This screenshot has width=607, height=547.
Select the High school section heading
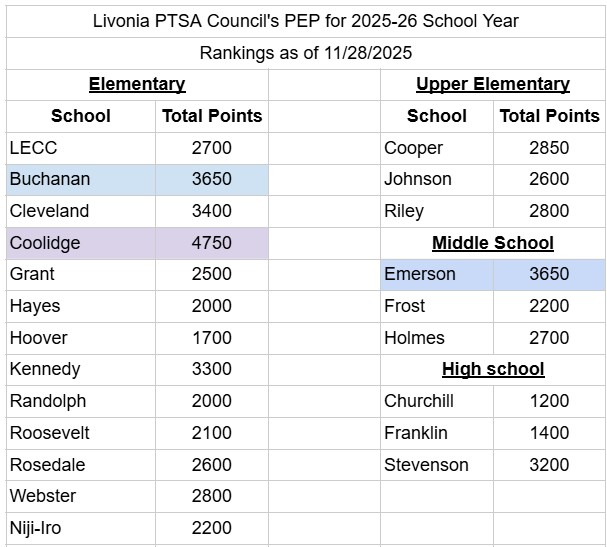(x=493, y=370)
